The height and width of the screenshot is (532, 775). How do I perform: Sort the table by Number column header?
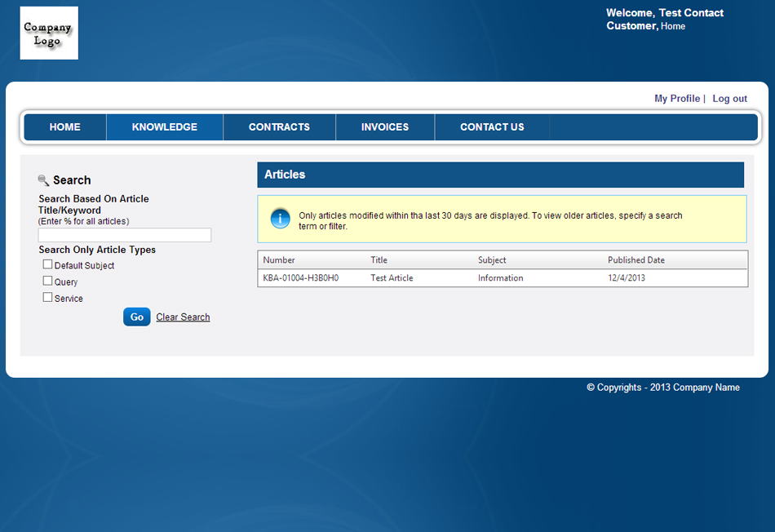pos(279,260)
